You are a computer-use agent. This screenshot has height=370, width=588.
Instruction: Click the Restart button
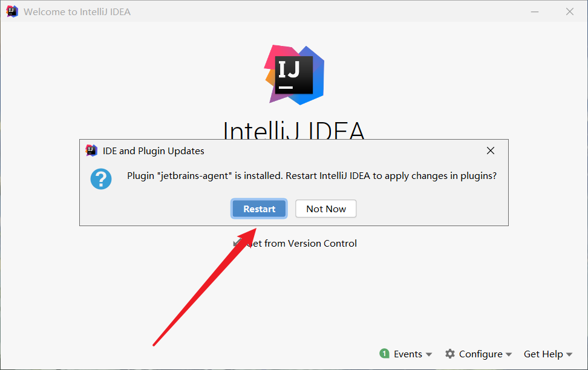(259, 209)
